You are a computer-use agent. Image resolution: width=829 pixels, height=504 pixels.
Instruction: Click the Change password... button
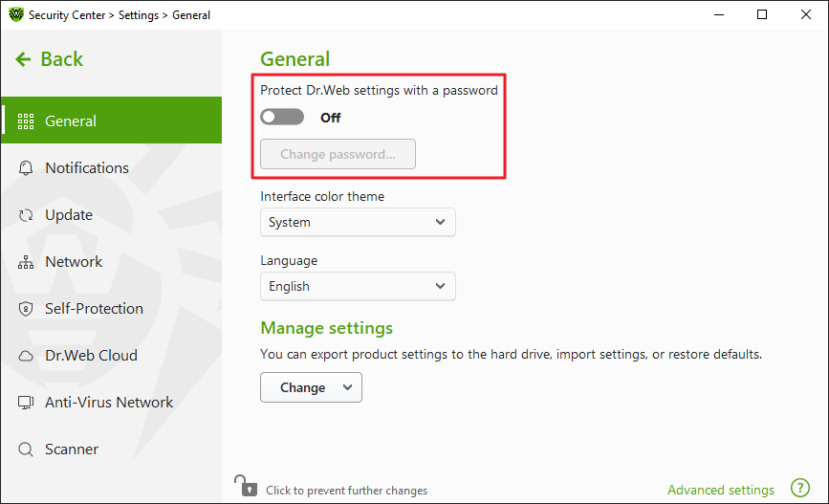pyautogui.click(x=338, y=154)
